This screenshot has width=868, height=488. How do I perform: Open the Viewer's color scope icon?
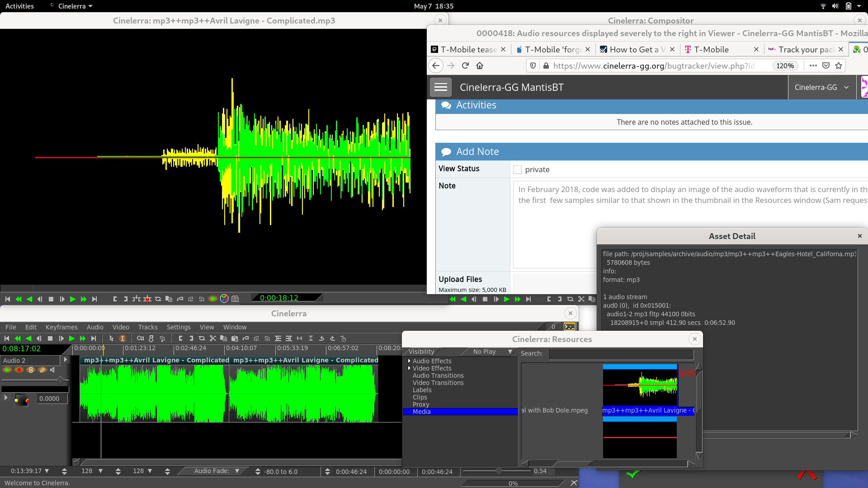[224, 299]
